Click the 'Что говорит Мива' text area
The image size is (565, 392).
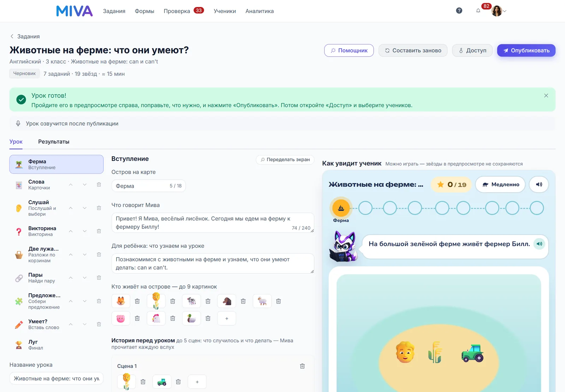click(x=213, y=223)
